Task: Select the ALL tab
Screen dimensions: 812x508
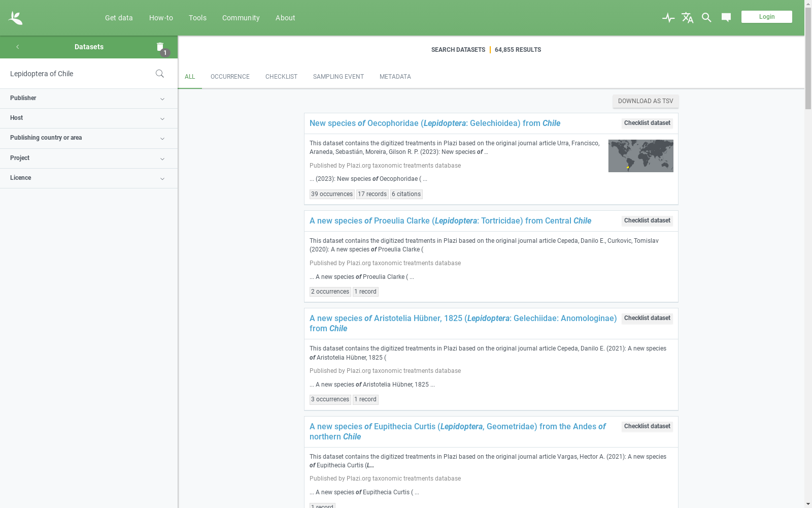Action: 190,77
